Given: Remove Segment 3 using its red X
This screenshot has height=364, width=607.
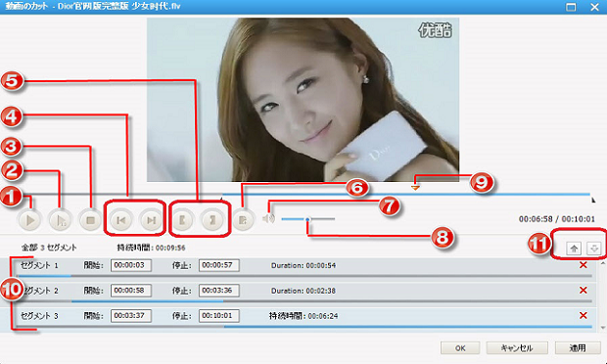Looking at the screenshot, I should (x=583, y=316).
